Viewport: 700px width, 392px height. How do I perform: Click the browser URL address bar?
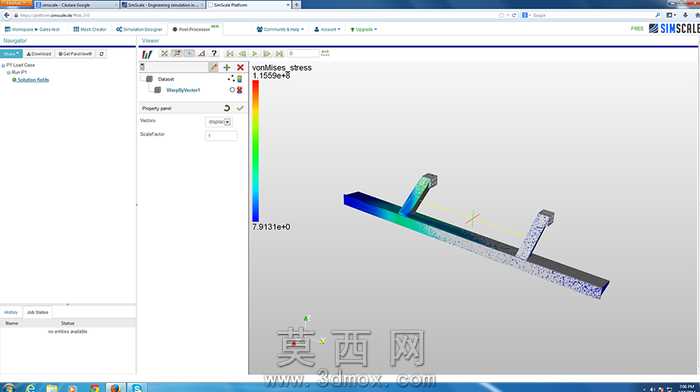pos(254,15)
